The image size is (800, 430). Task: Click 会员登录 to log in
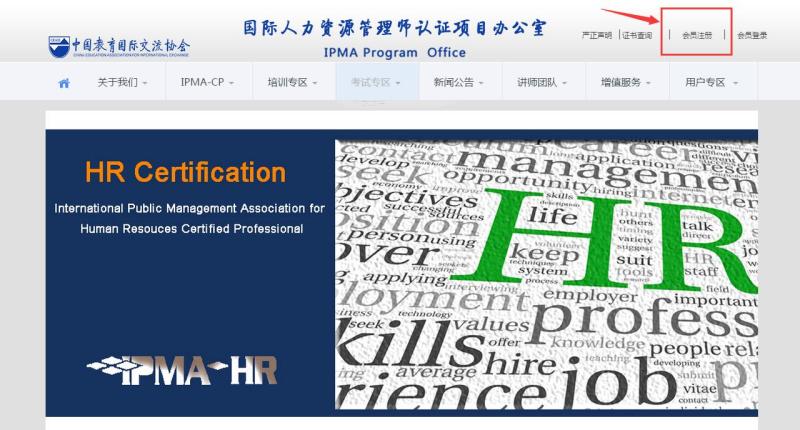click(752, 35)
